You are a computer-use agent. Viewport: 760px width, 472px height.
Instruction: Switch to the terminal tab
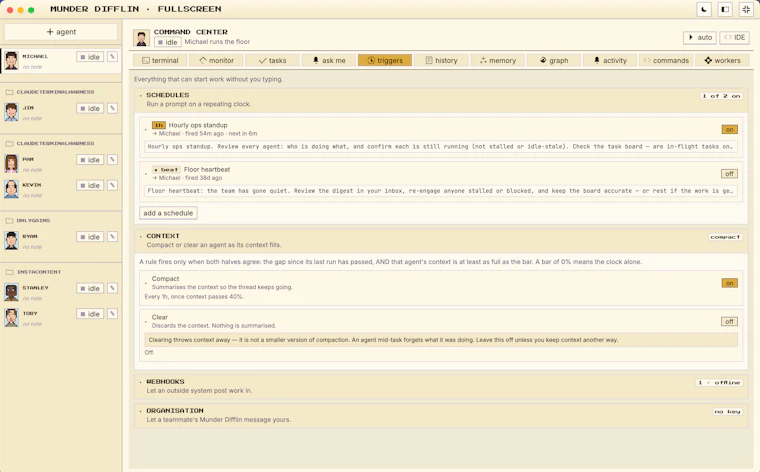[160, 60]
